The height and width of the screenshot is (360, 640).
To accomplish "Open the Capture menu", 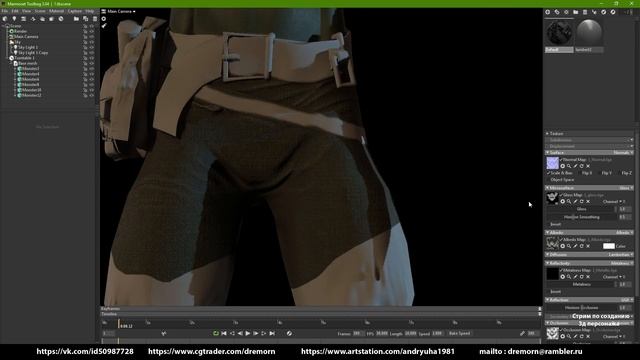I will [x=75, y=11].
